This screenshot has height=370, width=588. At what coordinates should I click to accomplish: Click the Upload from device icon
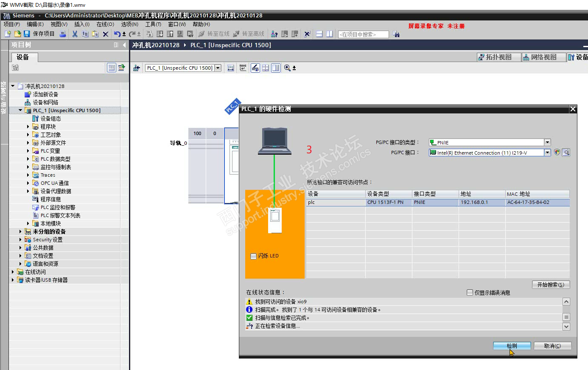coord(170,34)
